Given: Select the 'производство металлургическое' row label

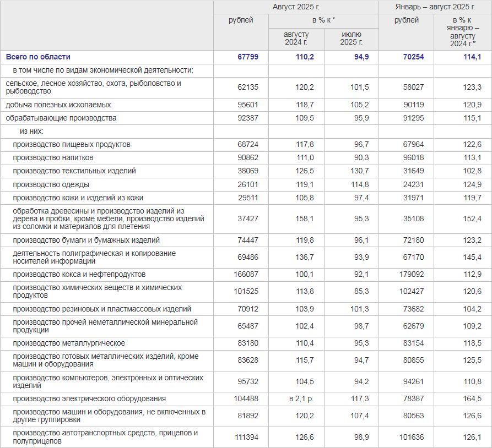Looking at the screenshot, I should click(69, 343).
